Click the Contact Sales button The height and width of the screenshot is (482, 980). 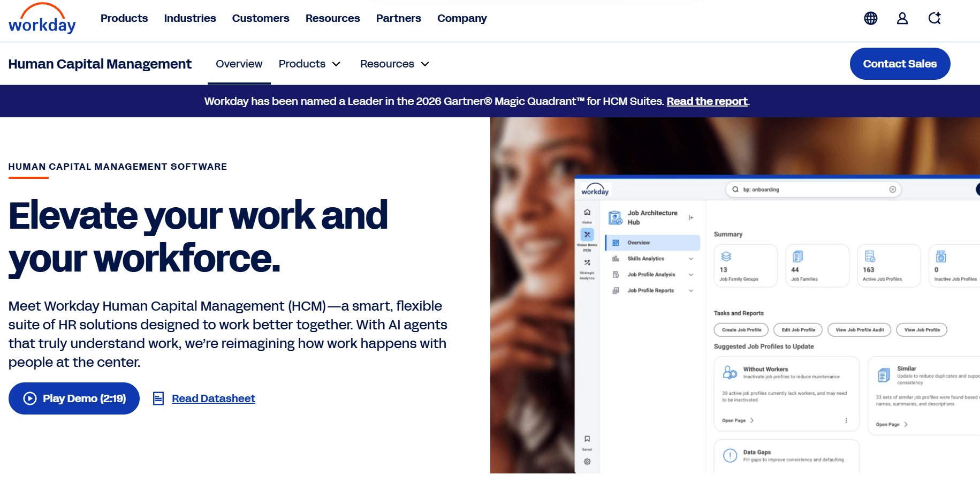[x=900, y=64]
